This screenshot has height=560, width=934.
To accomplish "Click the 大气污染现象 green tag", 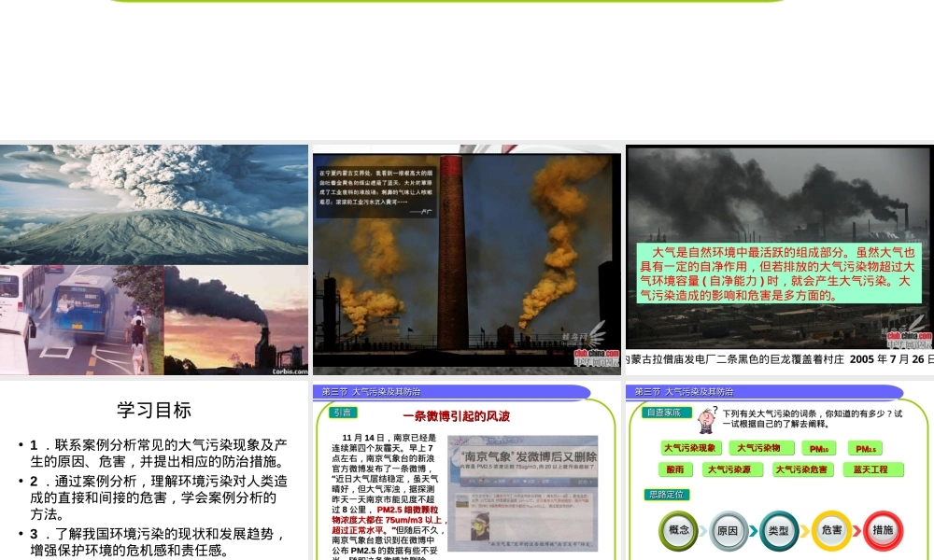I will [x=690, y=448].
